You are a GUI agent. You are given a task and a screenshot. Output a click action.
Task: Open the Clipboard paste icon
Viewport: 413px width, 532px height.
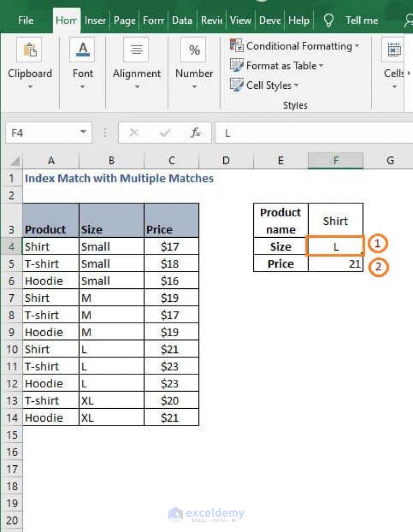[x=29, y=50]
